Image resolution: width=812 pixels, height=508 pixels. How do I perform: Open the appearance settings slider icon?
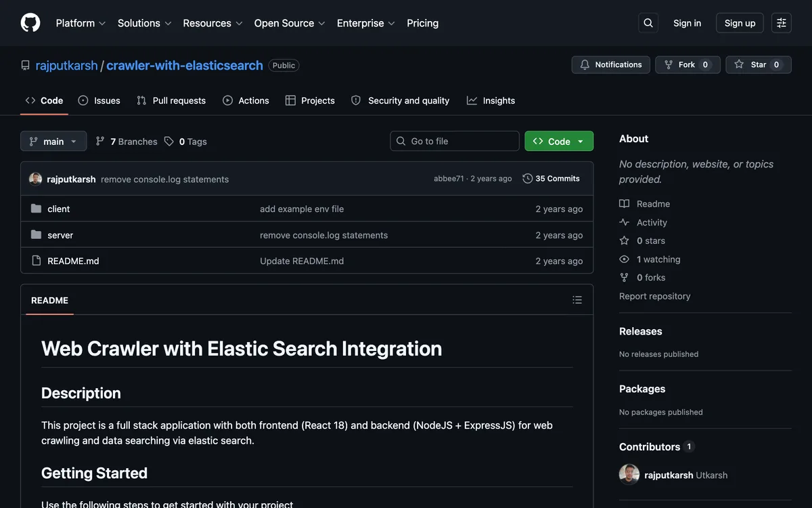782,23
